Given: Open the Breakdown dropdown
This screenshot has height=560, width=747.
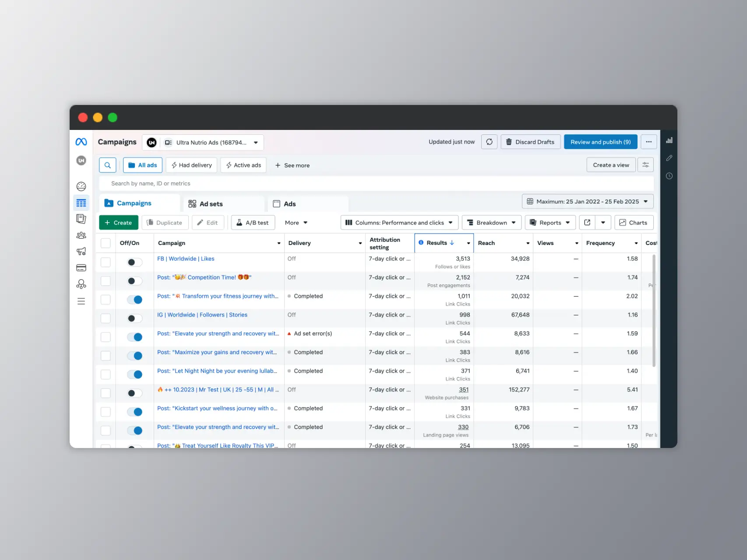Looking at the screenshot, I should point(491,223).
